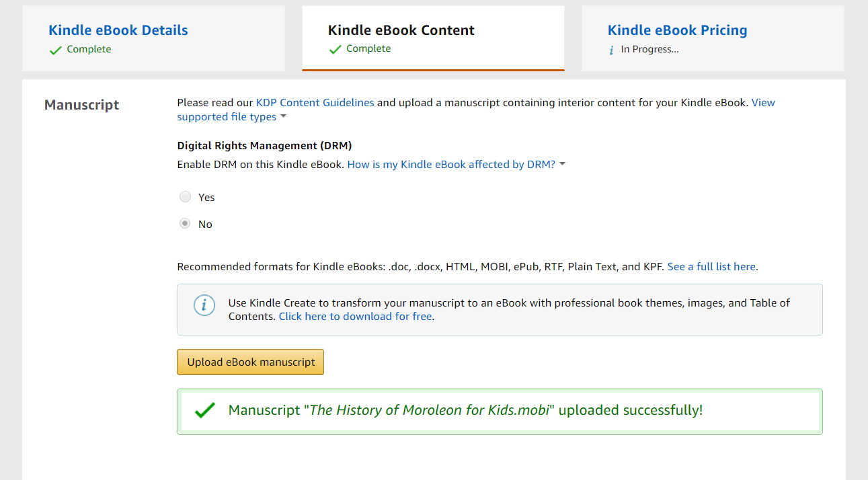Select the Kindle eBook Content tab
The width and height of the screenshot is (868, 480).
point(401,30)
